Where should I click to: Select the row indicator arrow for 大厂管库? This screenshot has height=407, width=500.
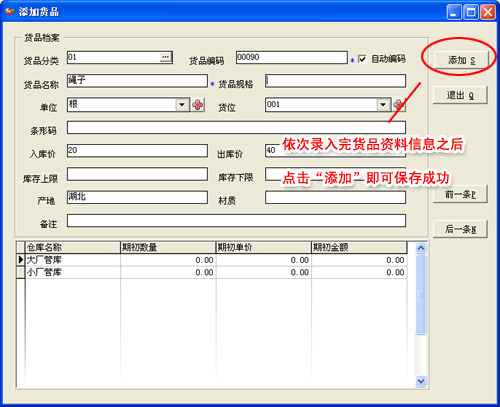point(21,260)
